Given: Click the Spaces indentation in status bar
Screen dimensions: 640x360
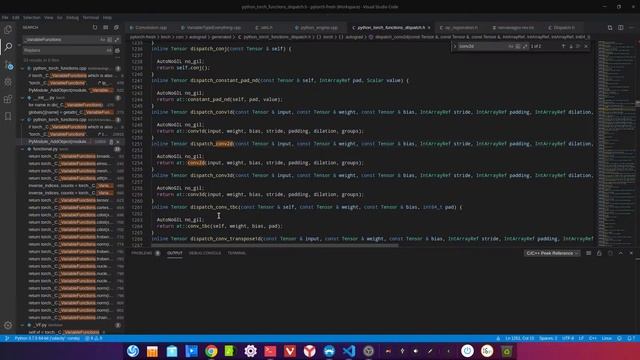Looking at the screenshot, I should pyautogui.click(x=548, y=338).
